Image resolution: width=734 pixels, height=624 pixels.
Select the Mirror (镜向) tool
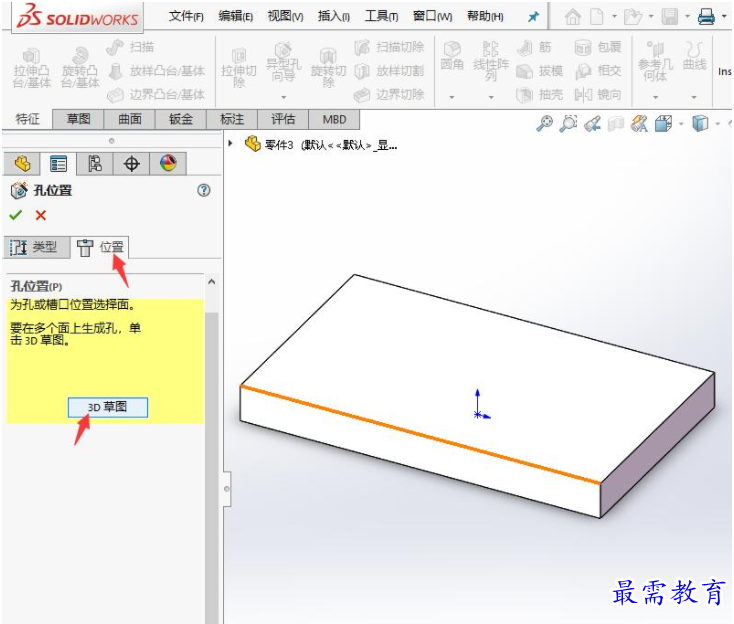pos(598,95)
